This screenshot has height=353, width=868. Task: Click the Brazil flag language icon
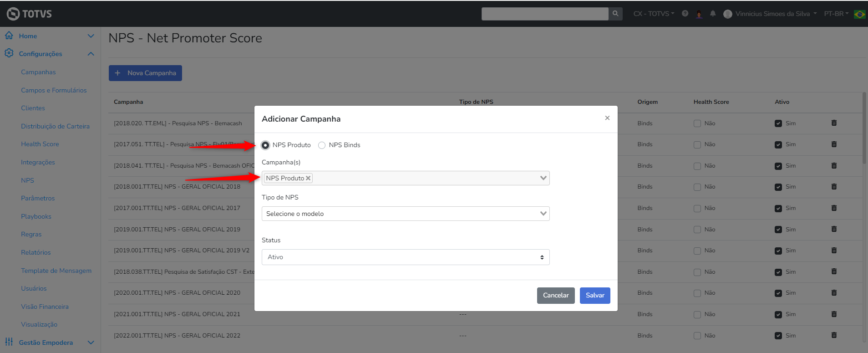tap(859, 14)
